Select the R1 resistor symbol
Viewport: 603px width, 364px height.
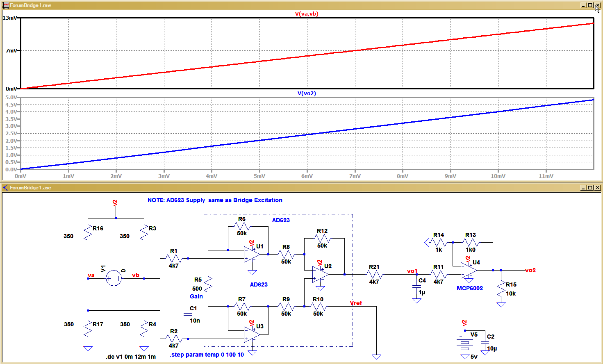point(174,259)
